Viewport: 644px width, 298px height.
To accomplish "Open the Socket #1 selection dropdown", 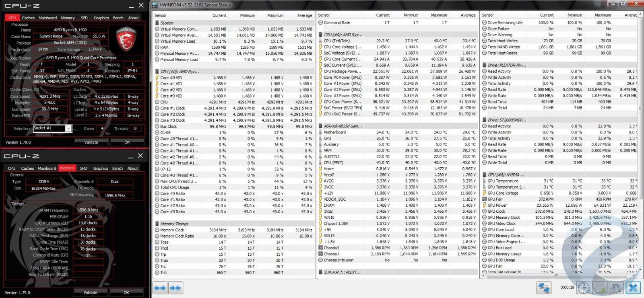I will [68, 129].
